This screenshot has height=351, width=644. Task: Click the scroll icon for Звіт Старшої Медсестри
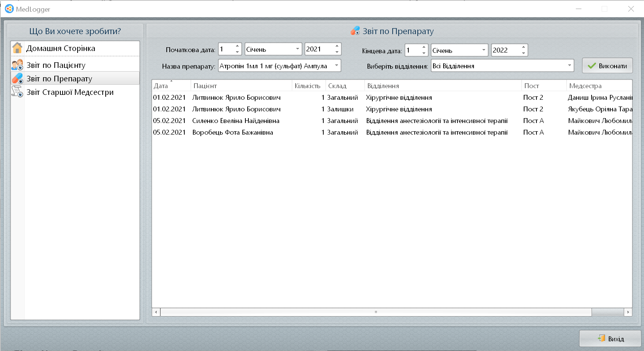coord(17,92)
